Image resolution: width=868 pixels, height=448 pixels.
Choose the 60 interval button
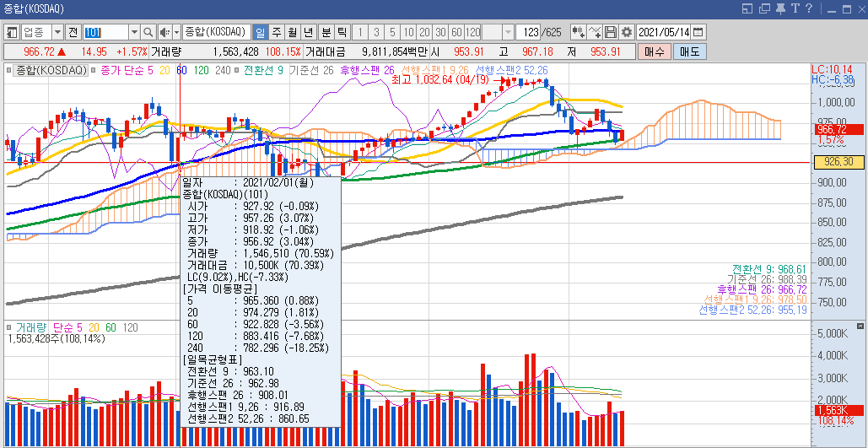coord(456,32)
